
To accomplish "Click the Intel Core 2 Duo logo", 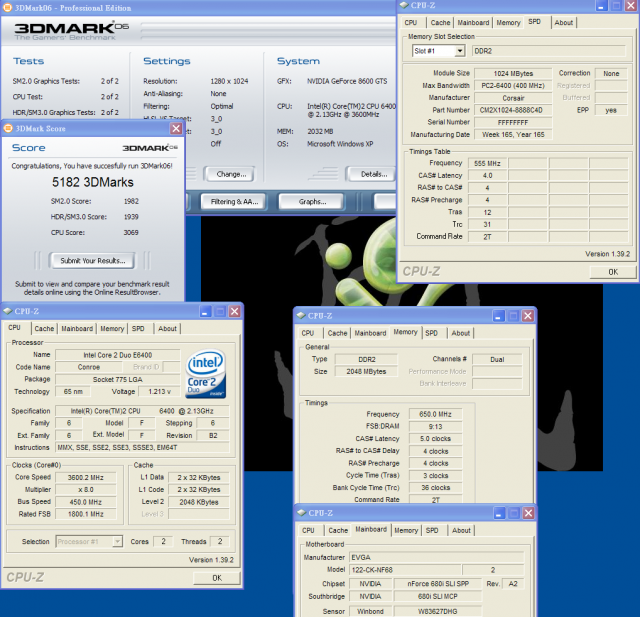I will tap(206, 374).
